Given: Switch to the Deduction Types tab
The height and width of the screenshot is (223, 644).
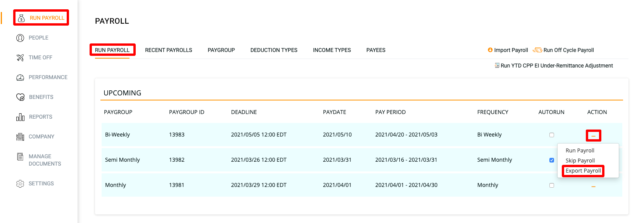Looking at the screenshot, I should tap(274, 50).
